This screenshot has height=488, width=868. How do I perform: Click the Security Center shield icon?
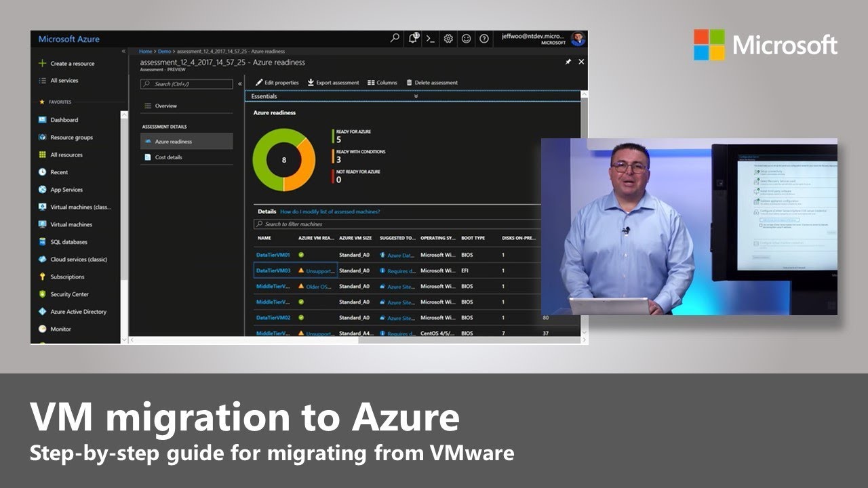coord(43,294)
